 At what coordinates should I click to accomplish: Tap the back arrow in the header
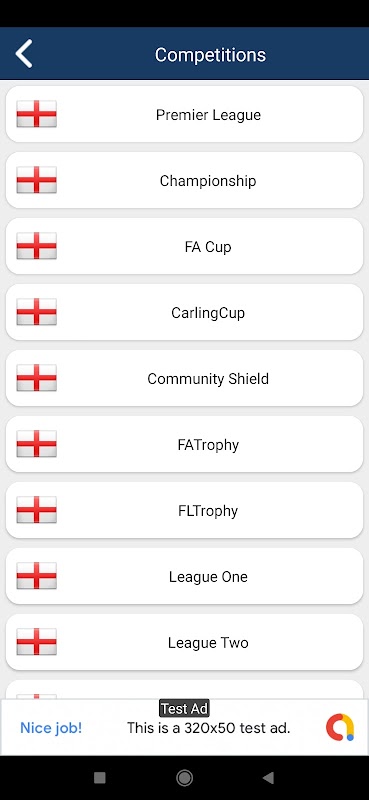click(x=24, y=54)
